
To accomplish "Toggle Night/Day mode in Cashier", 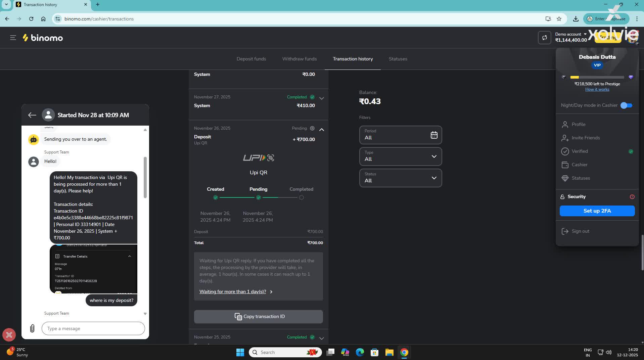I will point(626,105).
